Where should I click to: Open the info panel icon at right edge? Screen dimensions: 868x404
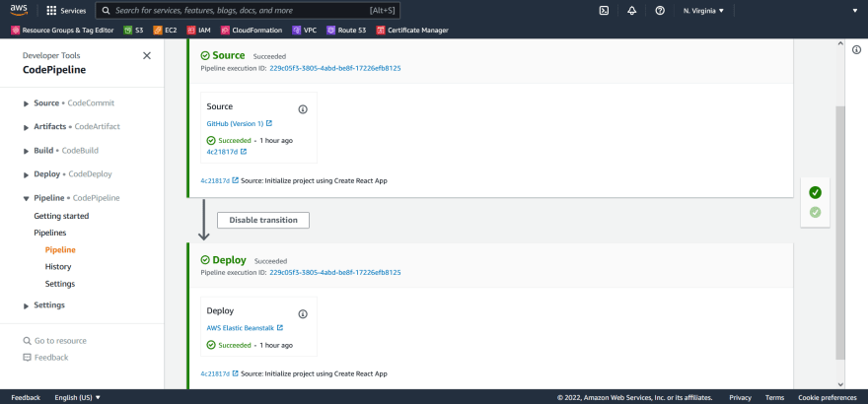856,50
